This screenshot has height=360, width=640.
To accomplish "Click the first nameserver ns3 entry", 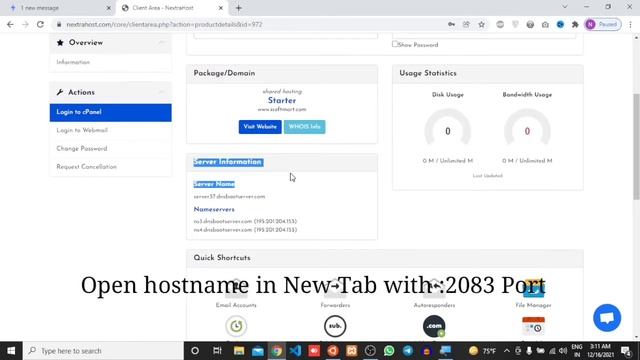I will 245,221.
